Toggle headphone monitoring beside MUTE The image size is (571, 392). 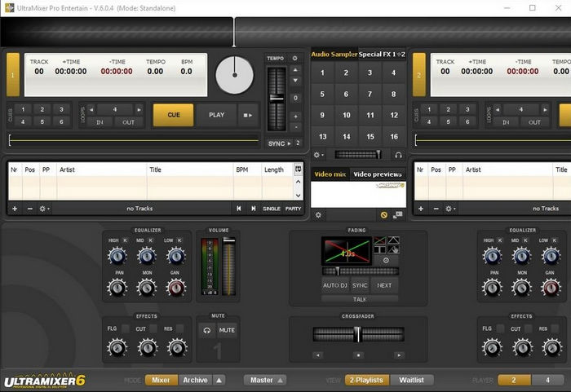(x=207, y=331)
